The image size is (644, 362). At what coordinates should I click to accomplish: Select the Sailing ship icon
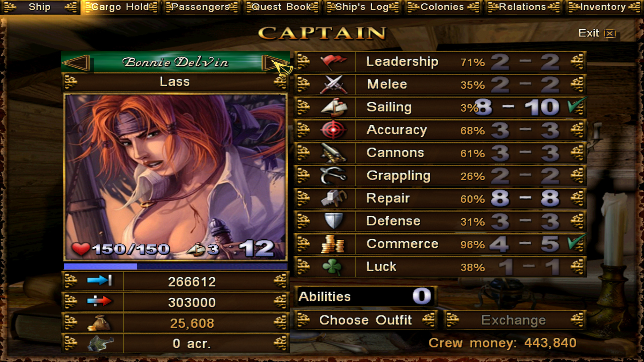tap(333, 107)
